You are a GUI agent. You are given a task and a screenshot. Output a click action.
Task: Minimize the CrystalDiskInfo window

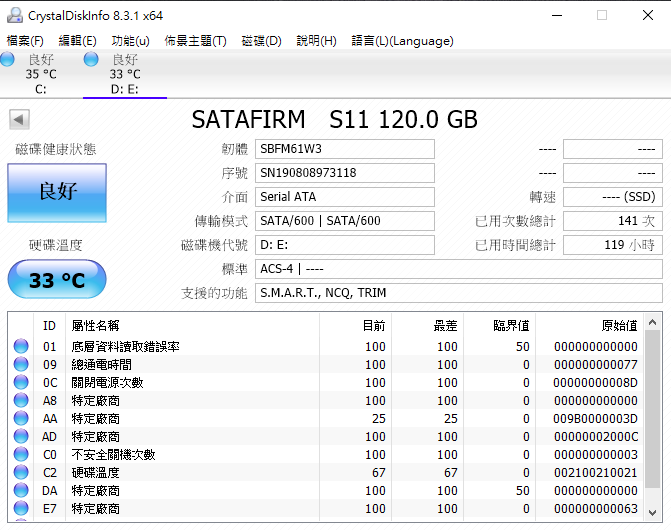click(x=557, y=15)
